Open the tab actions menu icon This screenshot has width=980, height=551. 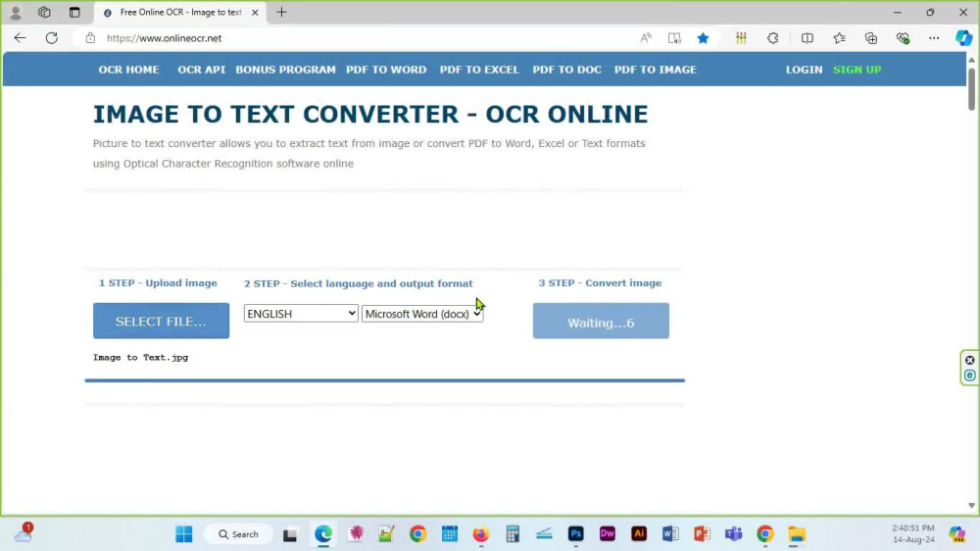(74, 13)
